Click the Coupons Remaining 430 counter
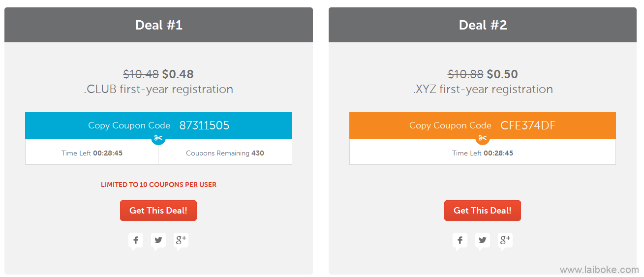The width and height of the screenshot is (644, 277). click(x=225, y=153)
